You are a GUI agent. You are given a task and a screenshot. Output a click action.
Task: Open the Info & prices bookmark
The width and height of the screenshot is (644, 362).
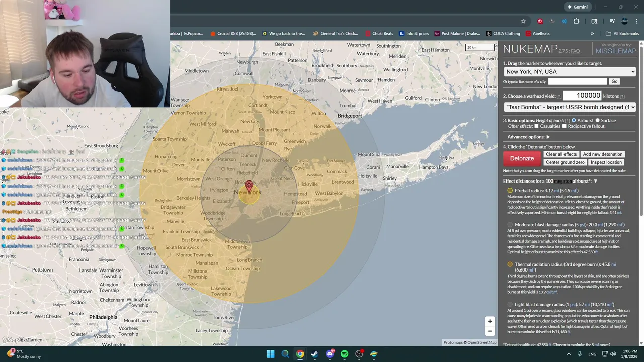pyautogui.click(x=414, y=34)
